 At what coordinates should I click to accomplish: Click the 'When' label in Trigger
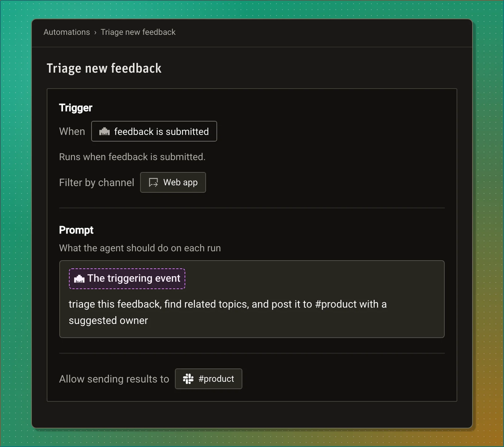point(72,131)
